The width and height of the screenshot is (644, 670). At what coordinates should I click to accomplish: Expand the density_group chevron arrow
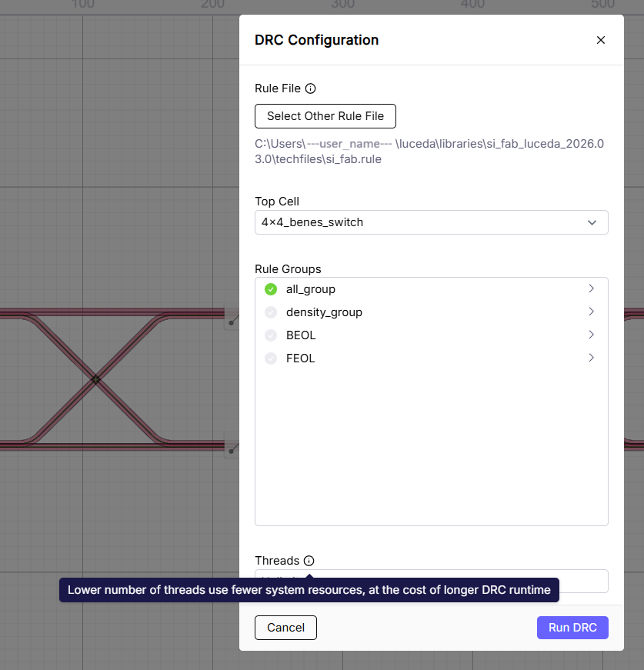591,312
